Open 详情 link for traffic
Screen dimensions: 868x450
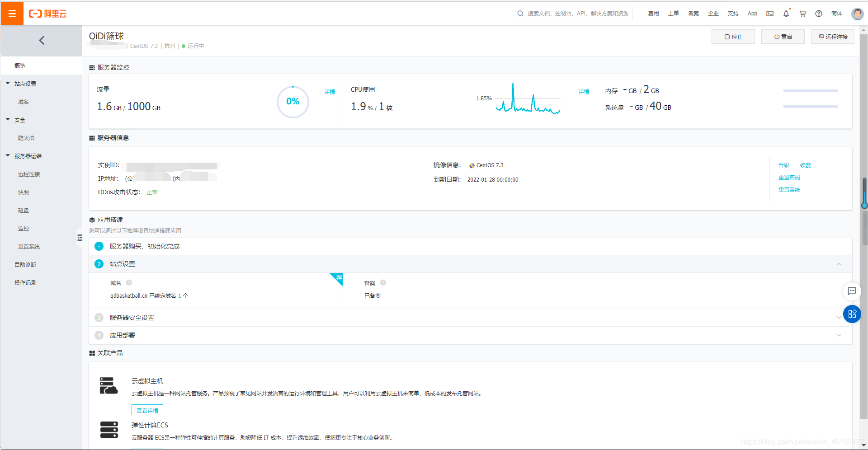tap(330, 92)
